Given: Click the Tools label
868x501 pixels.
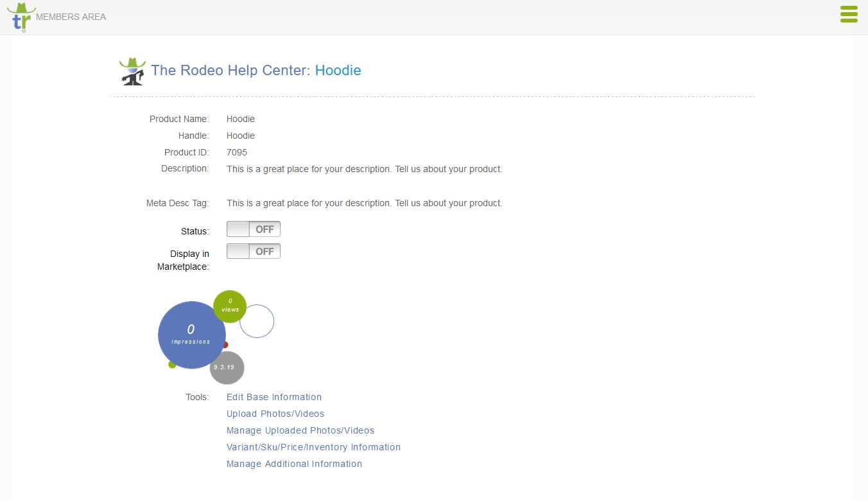Looking at the screenshot, I should coord(197,397).
